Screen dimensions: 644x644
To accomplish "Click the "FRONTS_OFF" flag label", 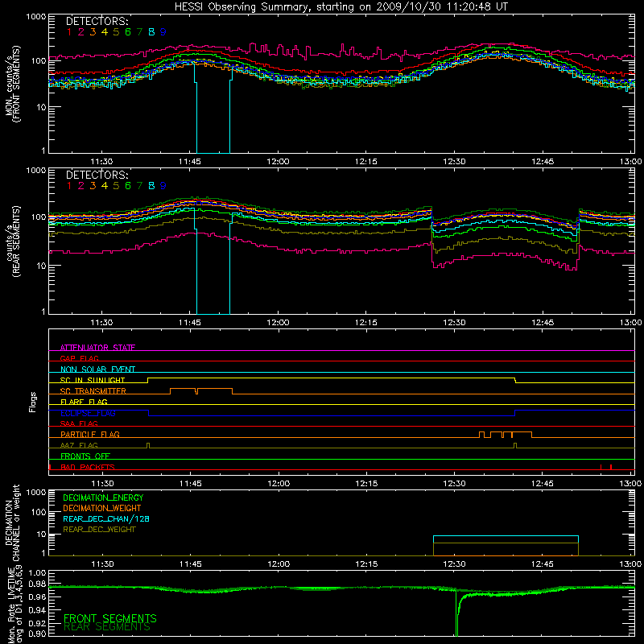I will [x=85, y=456].
